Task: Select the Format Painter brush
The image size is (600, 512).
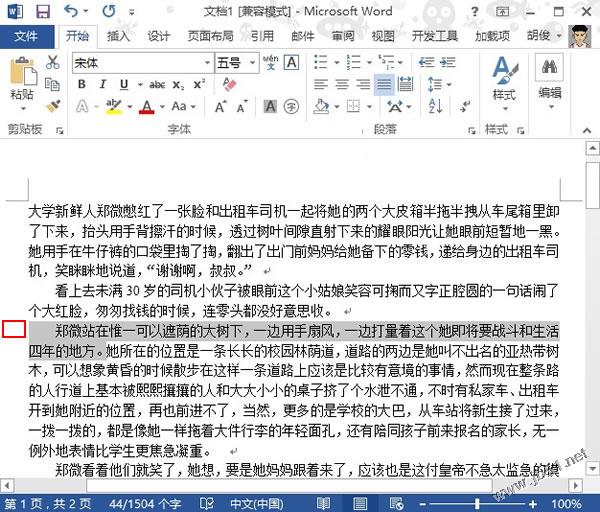Action: click(53, 106)
